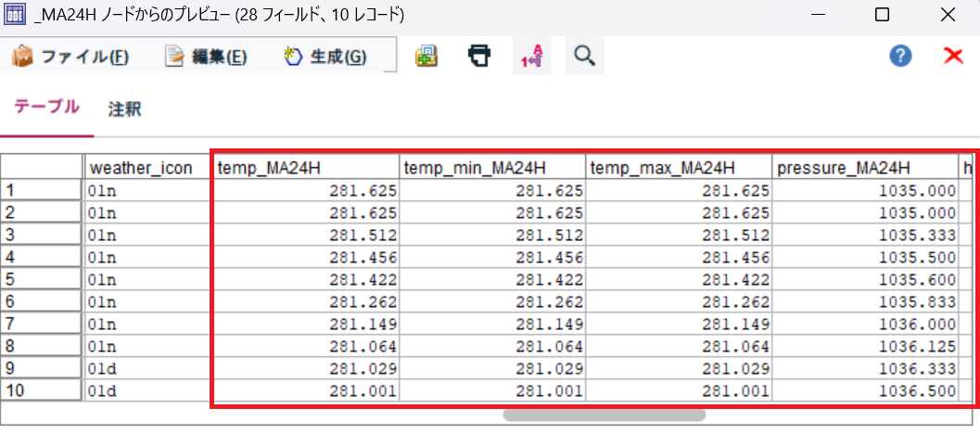Screen dimensions: 980x434
Task: Open the 編集(E) menu
Action: (x=206, y=57)
